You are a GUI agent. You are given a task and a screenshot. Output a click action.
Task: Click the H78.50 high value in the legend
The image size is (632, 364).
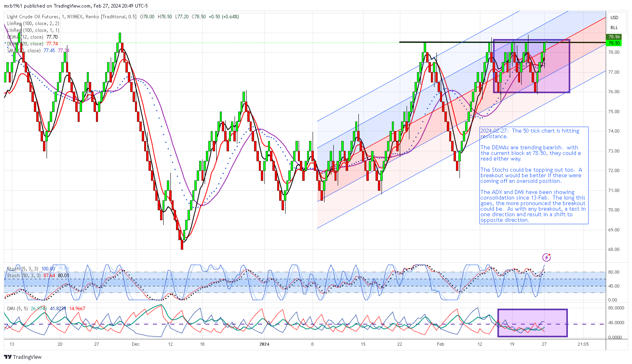click(x=165, y=17)
